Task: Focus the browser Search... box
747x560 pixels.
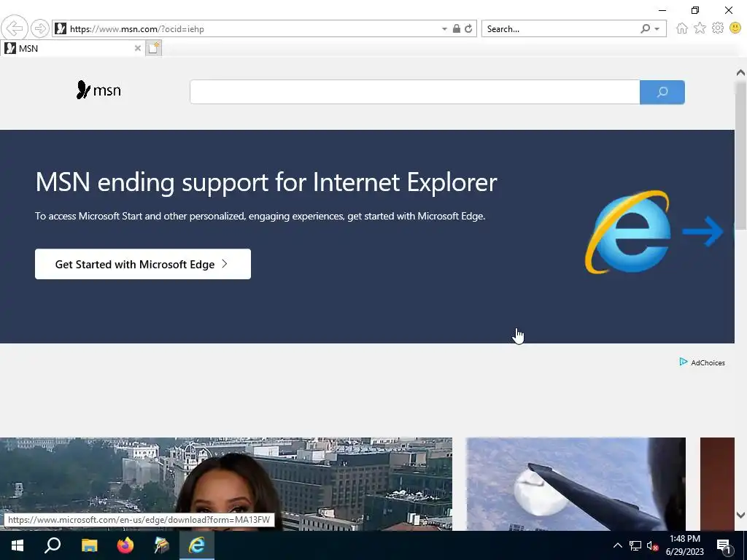Action: (x=560, y=29)
